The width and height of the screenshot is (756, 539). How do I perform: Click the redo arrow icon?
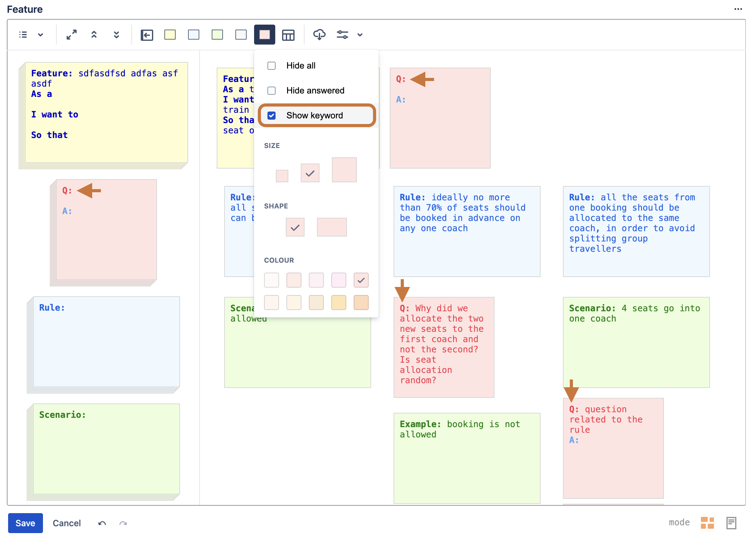[123, 524]
